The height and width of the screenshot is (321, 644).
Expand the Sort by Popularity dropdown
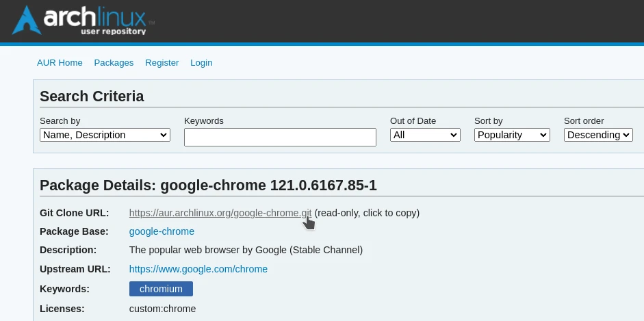pos(512,136)
